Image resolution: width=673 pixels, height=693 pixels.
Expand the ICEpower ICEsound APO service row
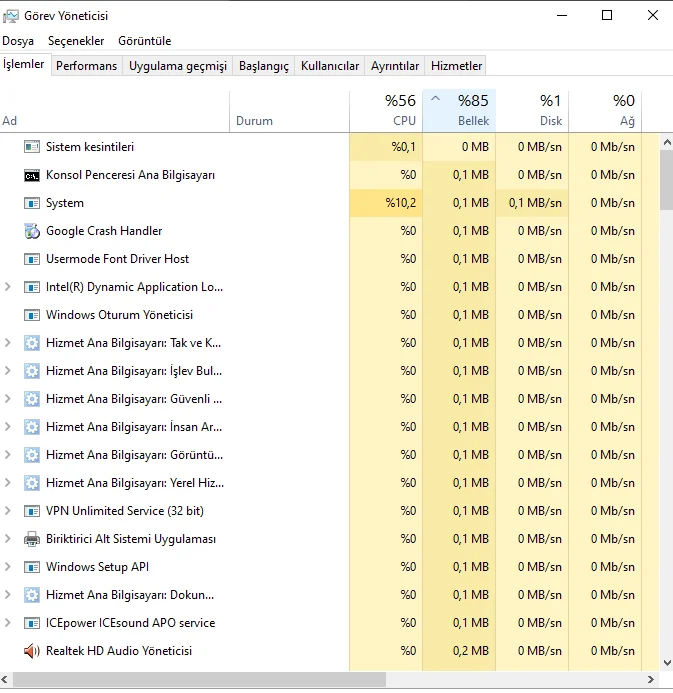(8, 623)
